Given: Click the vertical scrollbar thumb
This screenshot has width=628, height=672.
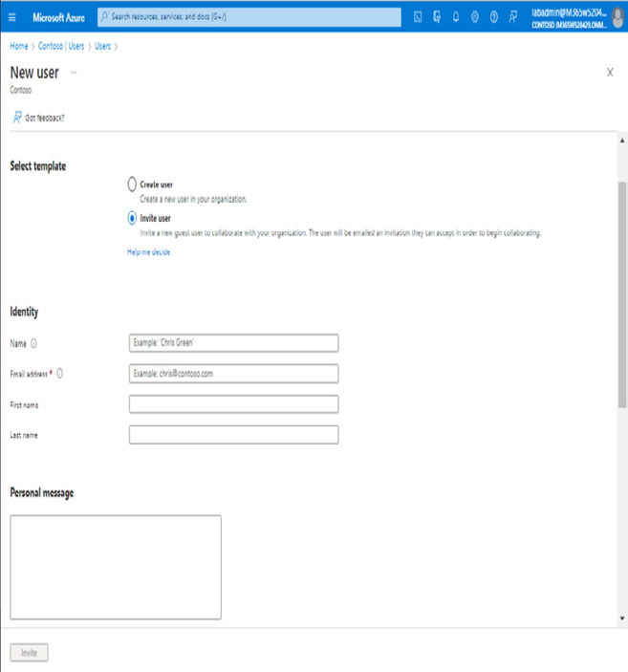Looking at the screenshot, I should tap(622, 294).
